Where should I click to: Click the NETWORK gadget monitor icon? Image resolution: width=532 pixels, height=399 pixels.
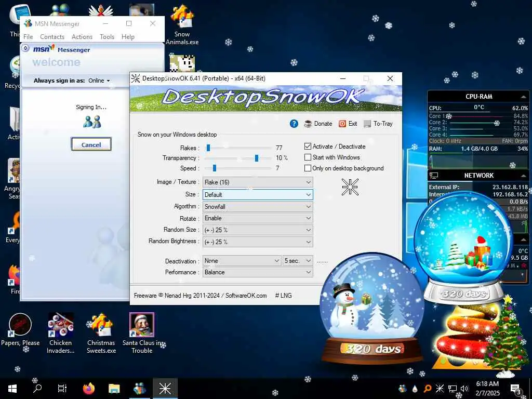pos(434,176)
